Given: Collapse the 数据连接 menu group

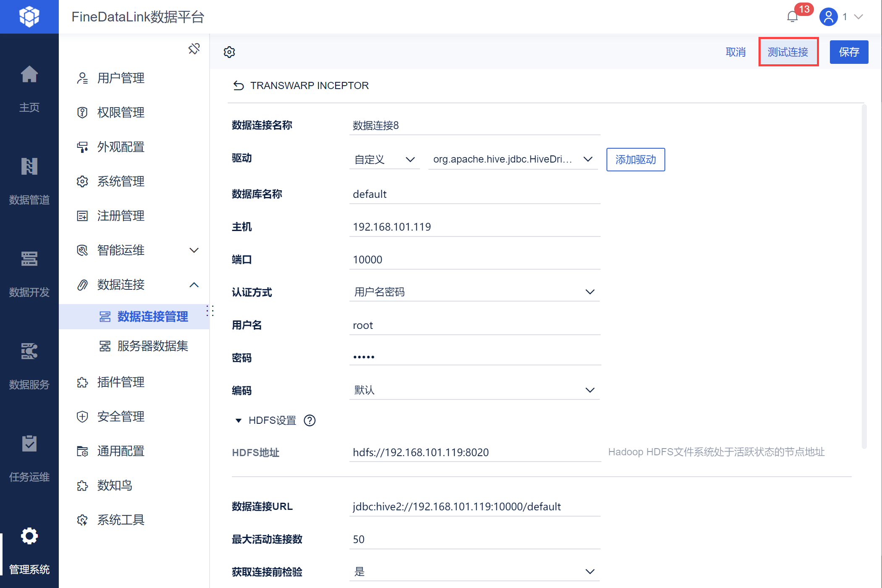Looking at the screenshot, I should coord(194,285).
